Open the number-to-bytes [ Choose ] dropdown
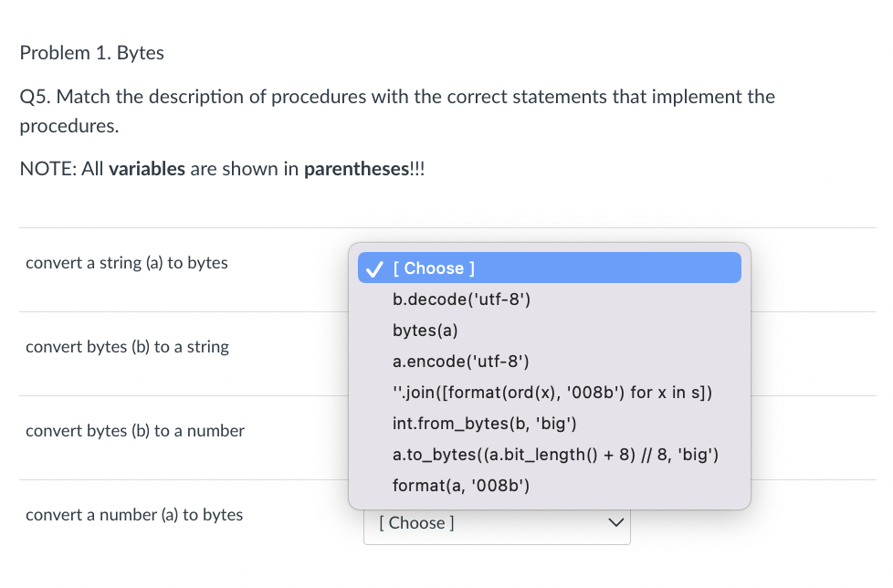This screenshot has height=588, width=893. pyautogui.click(x=496, y=523)
